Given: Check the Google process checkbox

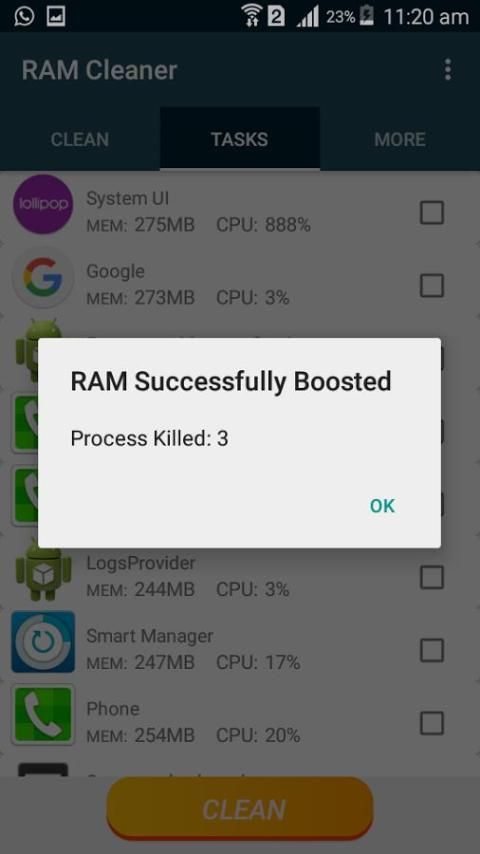Looking at the screenshot, I should (432, 285).
